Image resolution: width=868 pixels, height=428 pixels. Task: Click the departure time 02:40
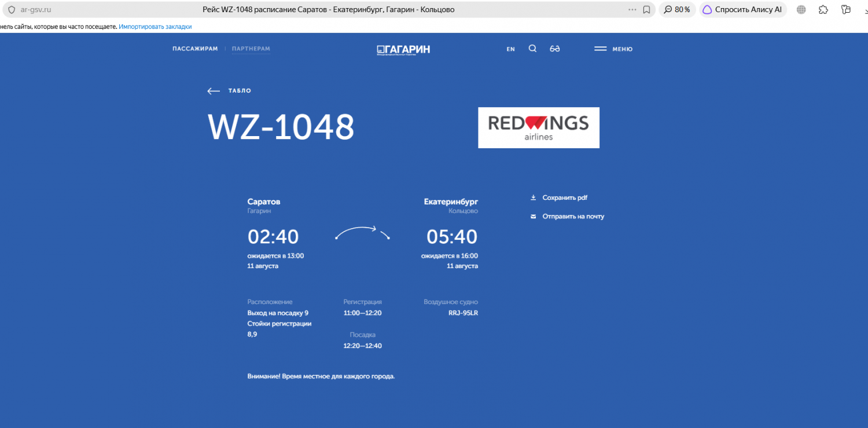273,236
